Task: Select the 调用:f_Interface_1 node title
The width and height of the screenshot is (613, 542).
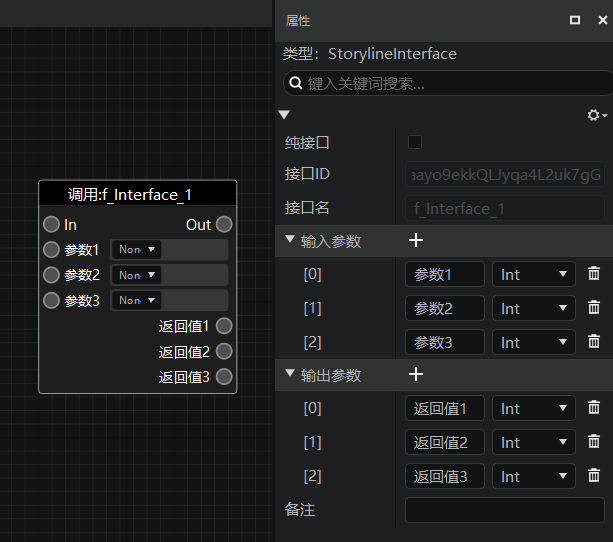Action: pyautogui.click(x=130, y=194)
